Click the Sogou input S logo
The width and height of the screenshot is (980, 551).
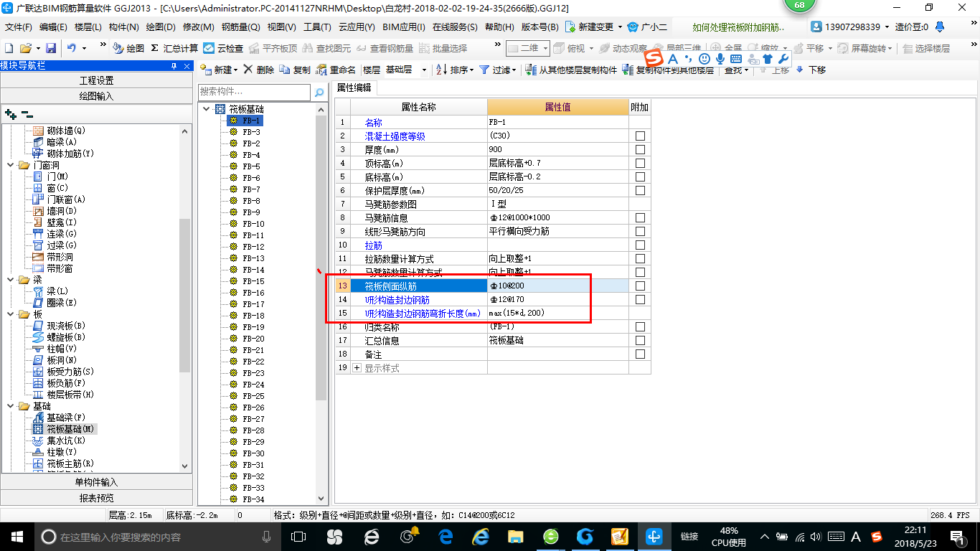click(654, 58)
